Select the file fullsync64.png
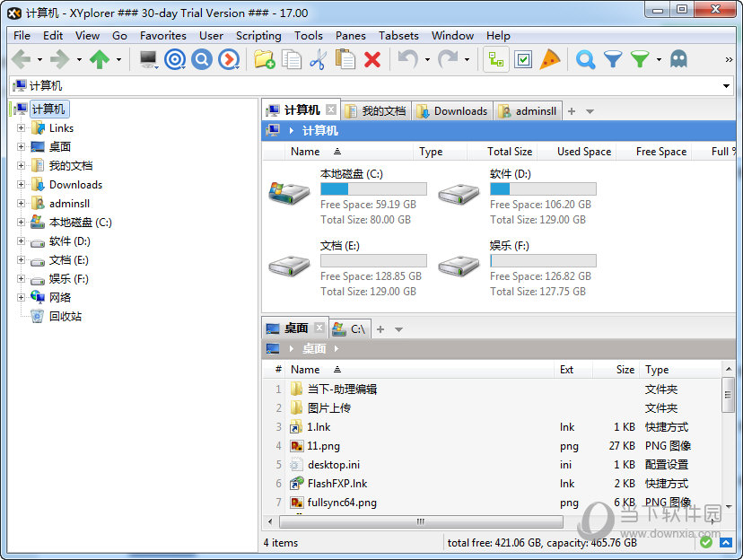The width and height of the screenshot is (743, 560). (x=342, y=503)
